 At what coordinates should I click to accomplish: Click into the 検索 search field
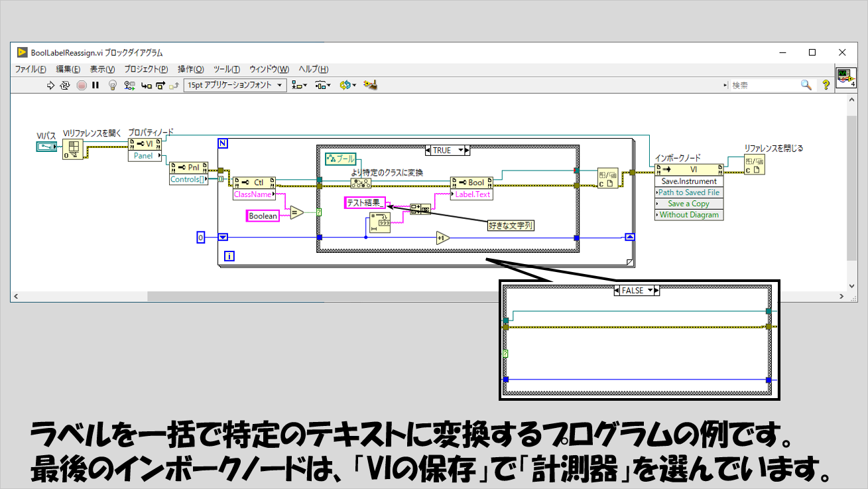[x=764, y=85]
